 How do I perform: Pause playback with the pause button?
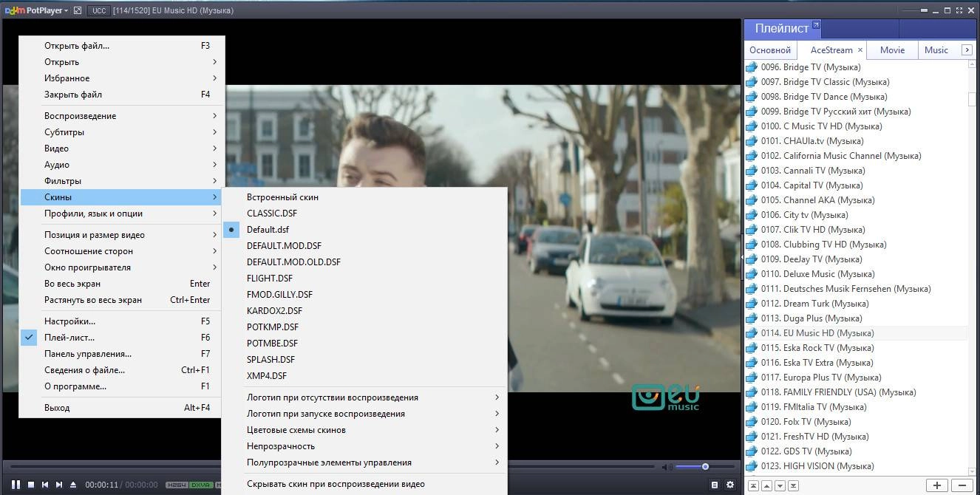click(16, 485)
